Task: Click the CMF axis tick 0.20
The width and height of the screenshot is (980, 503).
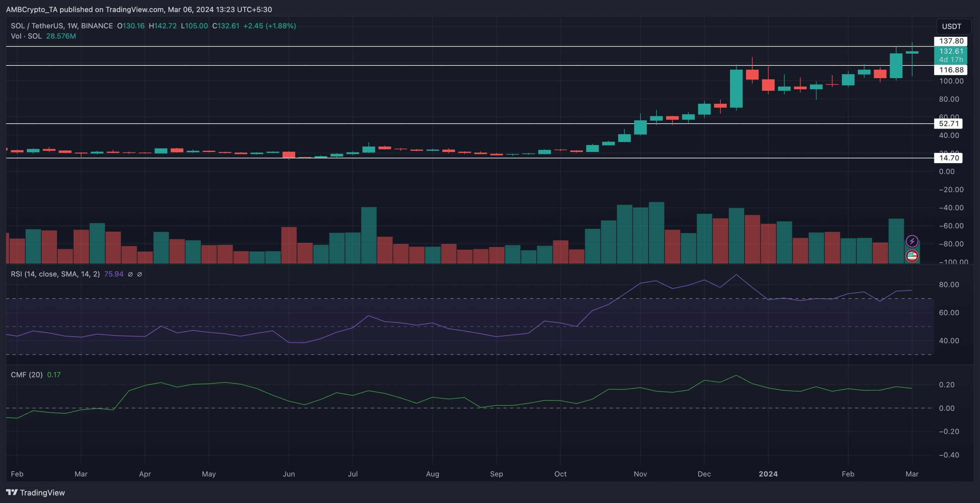Action: point(947,385)
